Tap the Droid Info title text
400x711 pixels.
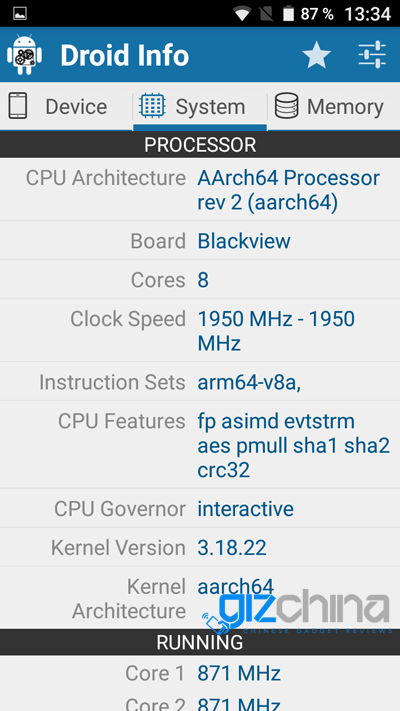125,55
